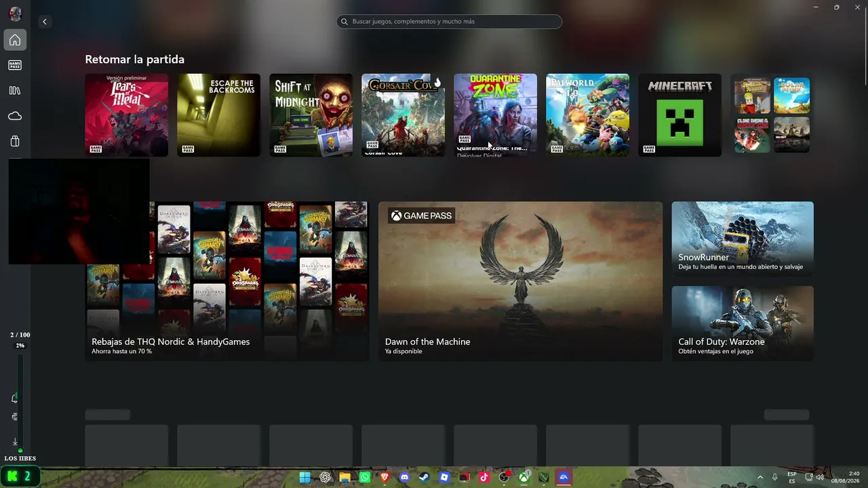Image resolution: width=868 pixels, height=488 pixels.
Task: Show hidden system tray icons
Action: [760, 477]
